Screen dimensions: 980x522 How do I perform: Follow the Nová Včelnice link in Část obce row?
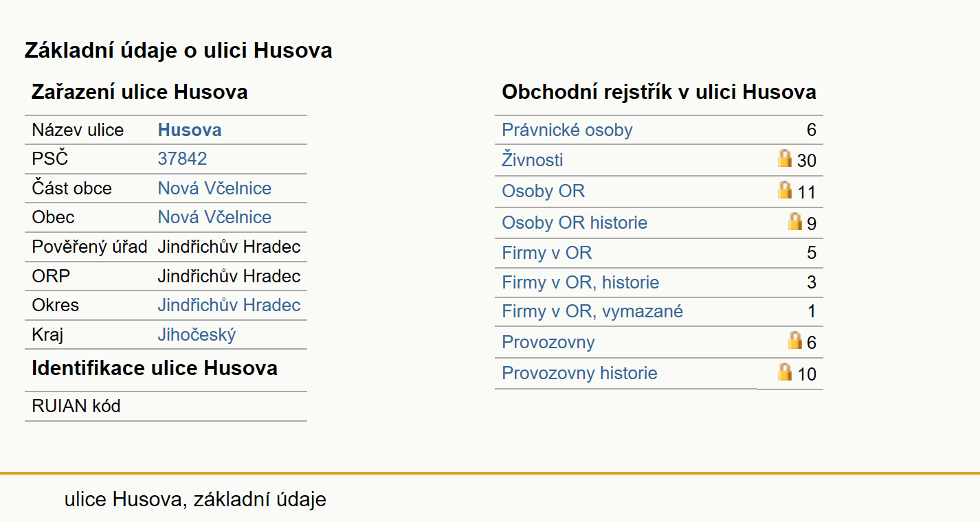(x=214, y=188)
